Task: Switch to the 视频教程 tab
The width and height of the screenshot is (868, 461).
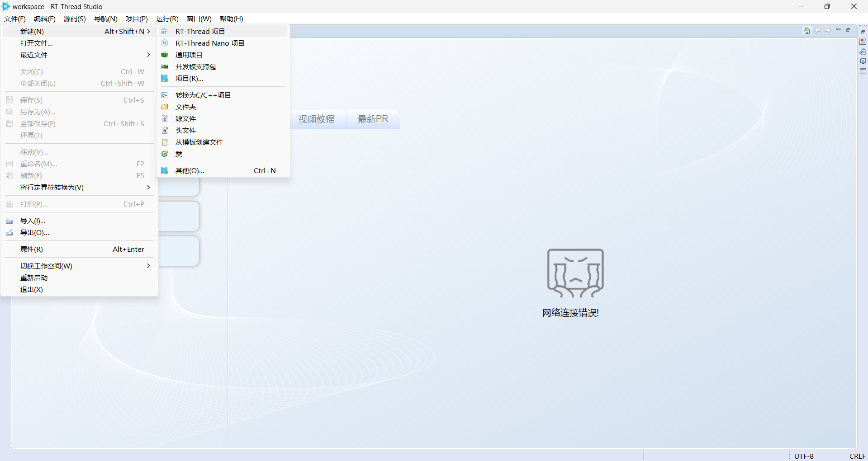Action: (x=317, y=119)
